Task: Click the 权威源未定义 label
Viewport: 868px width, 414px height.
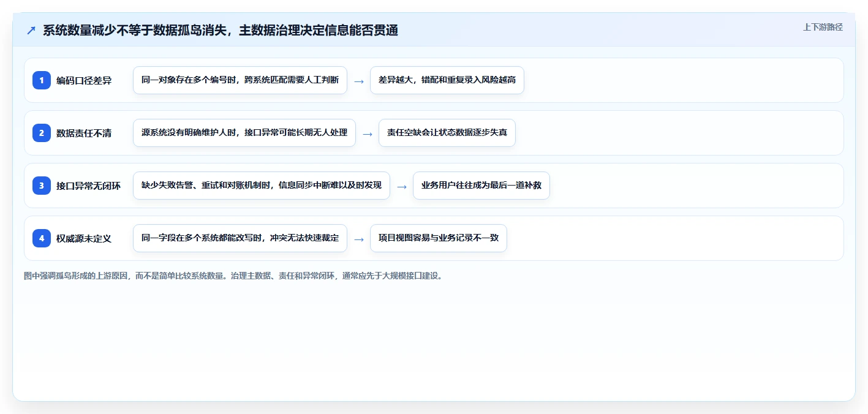Action: [x=84, y=238]
